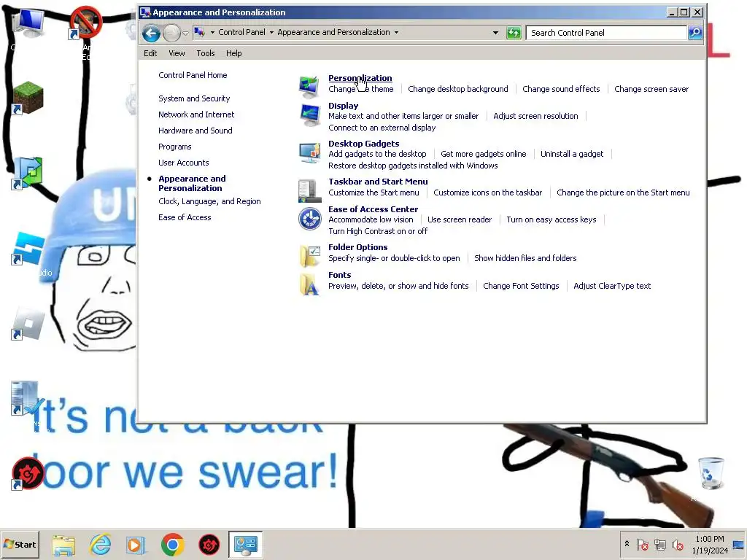The width and height of the screenshot is (747, 560).
Task: Click the Fonts heading link
Action: (339, 275)
